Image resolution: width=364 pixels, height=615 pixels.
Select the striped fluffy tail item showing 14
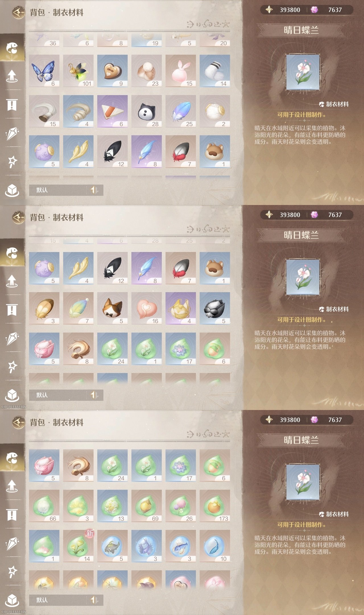coord(215,71)
